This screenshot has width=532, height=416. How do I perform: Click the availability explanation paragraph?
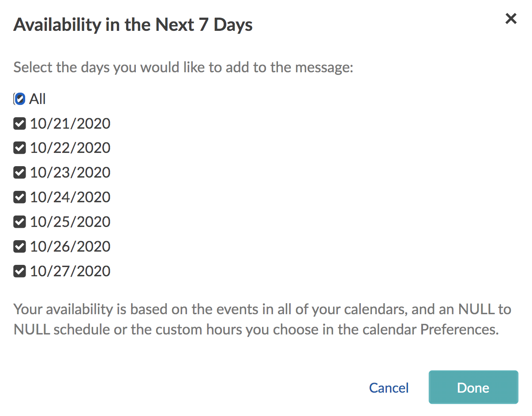[262, 319]
